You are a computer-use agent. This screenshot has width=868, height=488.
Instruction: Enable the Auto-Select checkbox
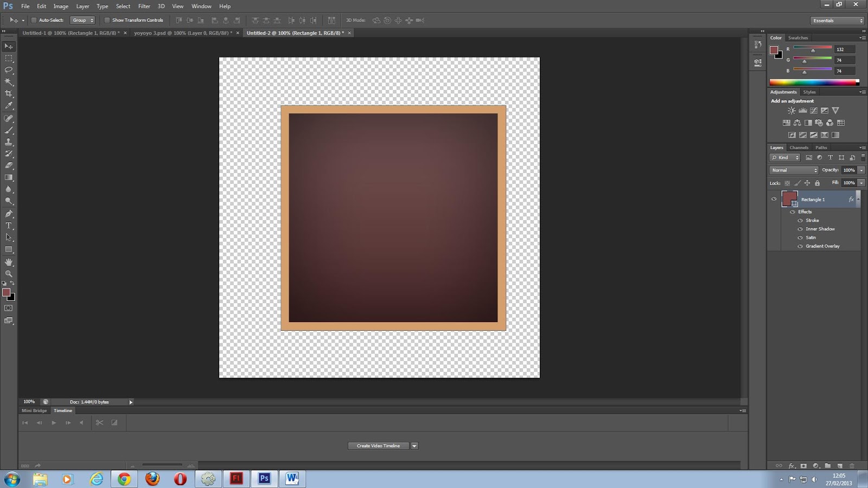(x=33, y=20)
